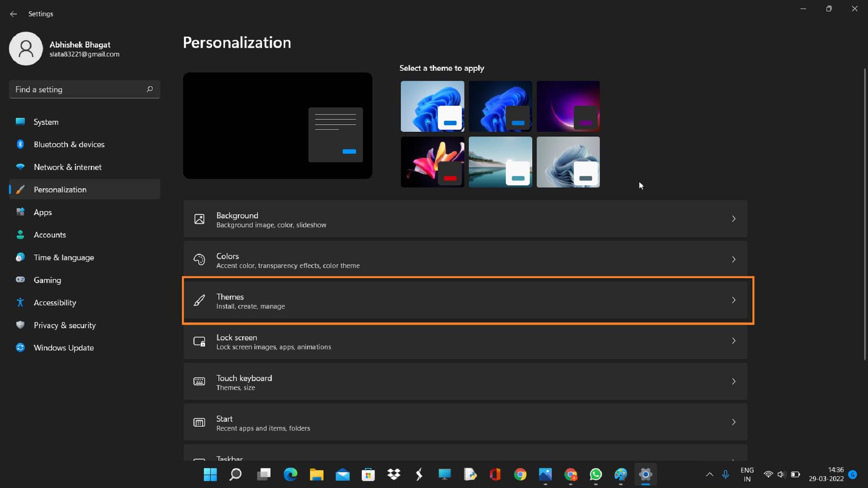Click the back arrow in Settings header
The width and height of the screenshot is (868, 488).
pyautogui.click(x=13, y=14)
